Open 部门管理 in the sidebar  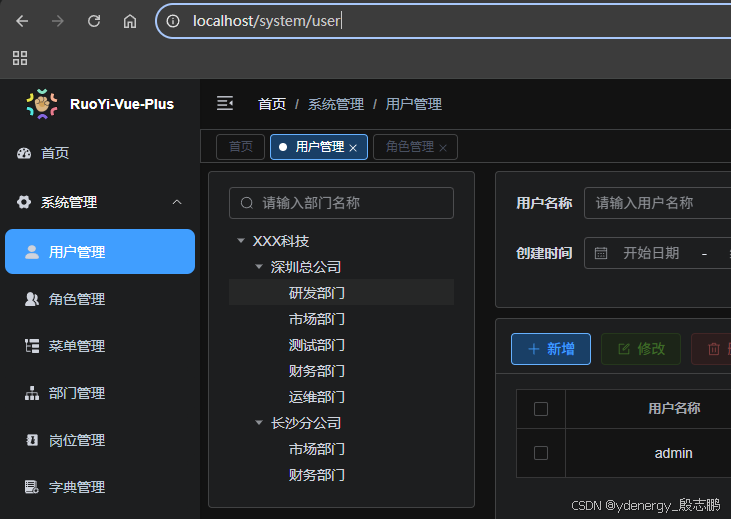pyautogui.click(x=100, y=393)
